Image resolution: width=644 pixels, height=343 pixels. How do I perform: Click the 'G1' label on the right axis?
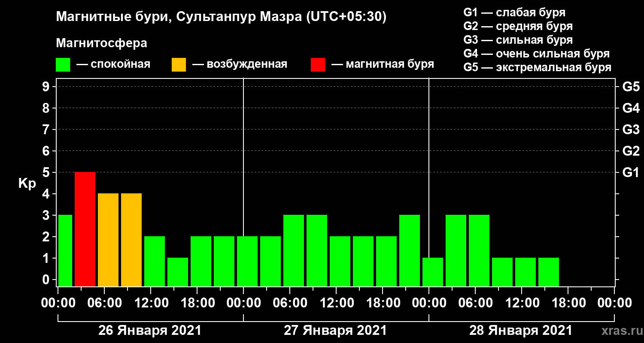631,173
